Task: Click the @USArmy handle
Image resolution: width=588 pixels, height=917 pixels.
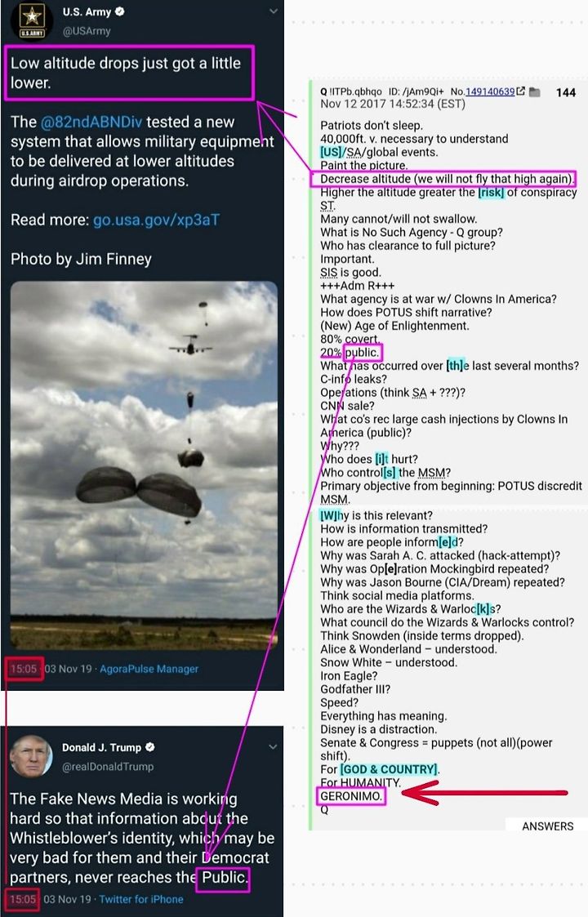Action: (87, 31)
